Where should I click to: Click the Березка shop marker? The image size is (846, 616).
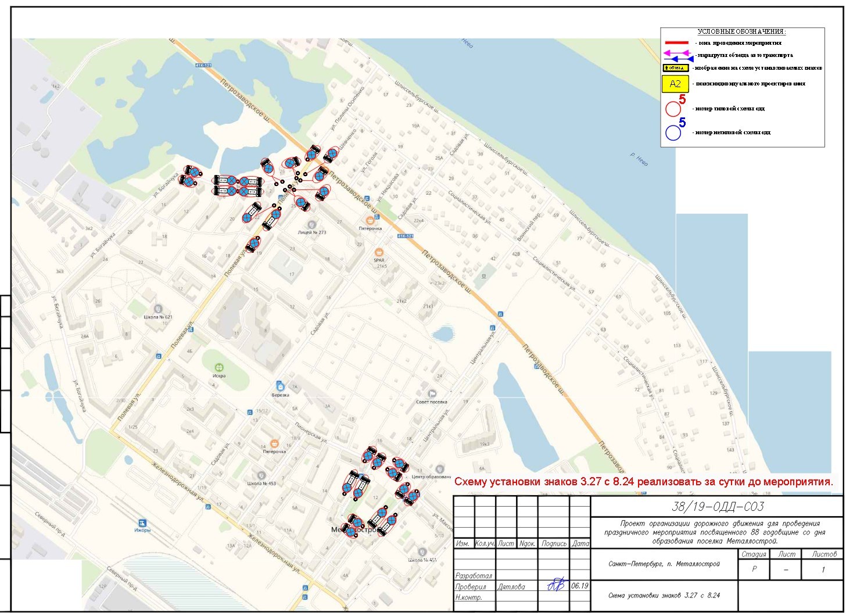(x=280, y=385)
